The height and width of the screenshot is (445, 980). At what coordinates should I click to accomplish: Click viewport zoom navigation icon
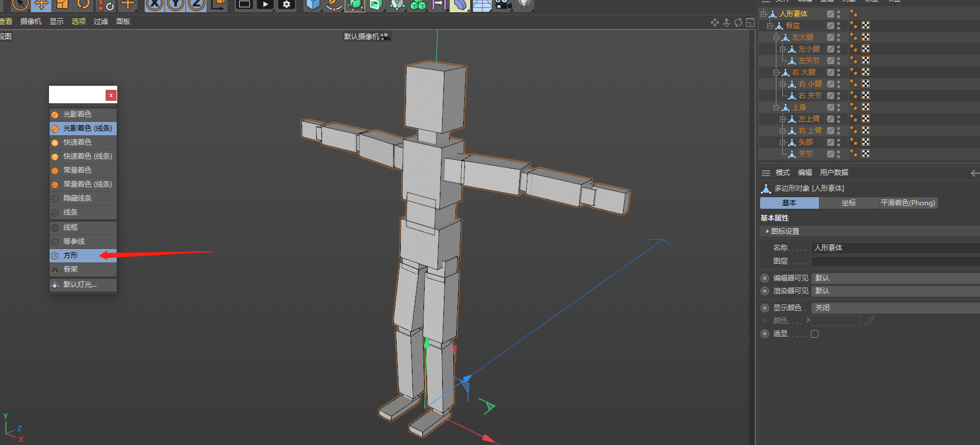click(x=727, y=22)
